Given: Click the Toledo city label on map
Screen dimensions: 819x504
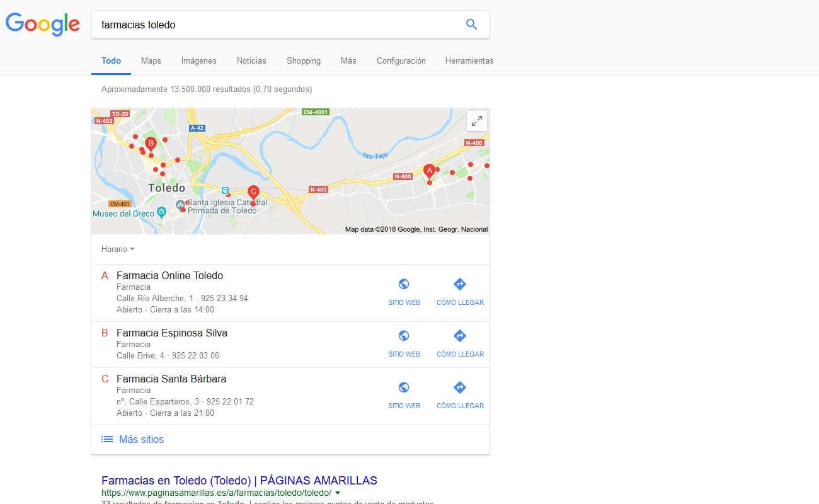Looking at the screenshot, I should [x=167, y=188].
